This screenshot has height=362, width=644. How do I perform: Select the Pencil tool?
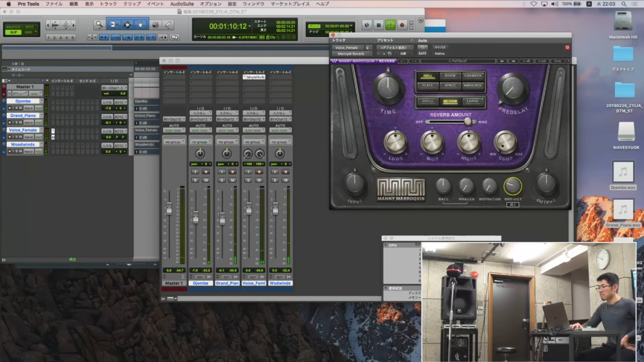tap(168, 25)
